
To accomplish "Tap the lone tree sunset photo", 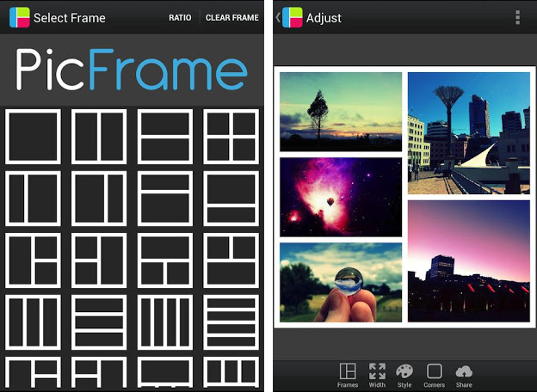I will click(341, 112).
